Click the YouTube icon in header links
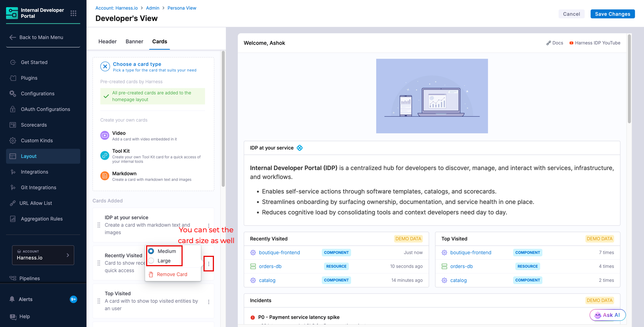The height and width of the screenshot is (327, 644). coord(571,43)
